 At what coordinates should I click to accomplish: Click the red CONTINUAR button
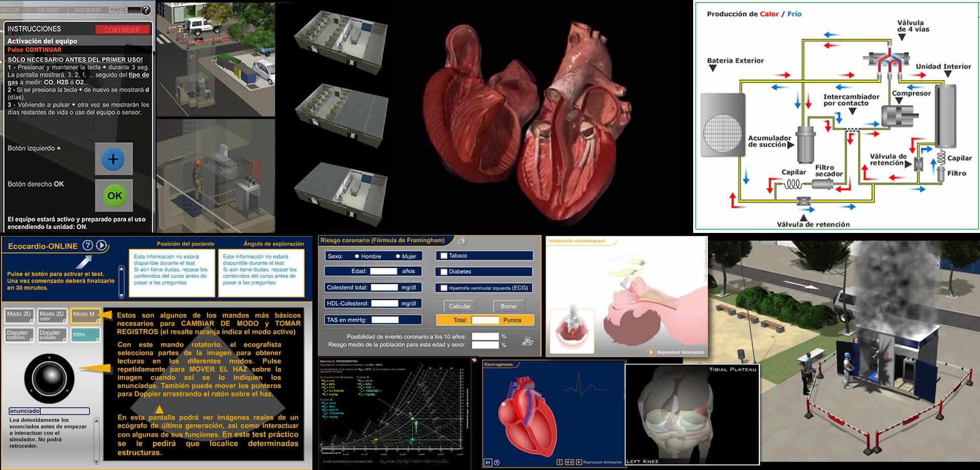click(x=122, y=30)
